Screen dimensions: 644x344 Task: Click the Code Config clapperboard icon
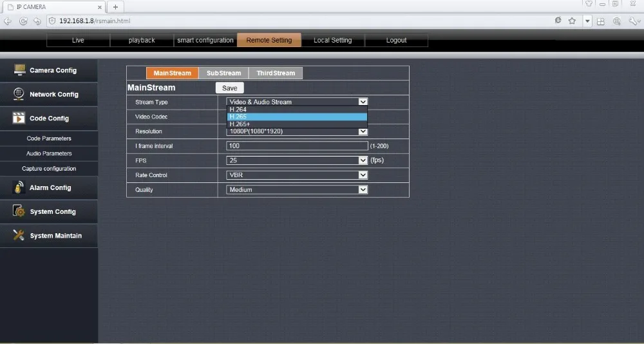coord(19,118)
